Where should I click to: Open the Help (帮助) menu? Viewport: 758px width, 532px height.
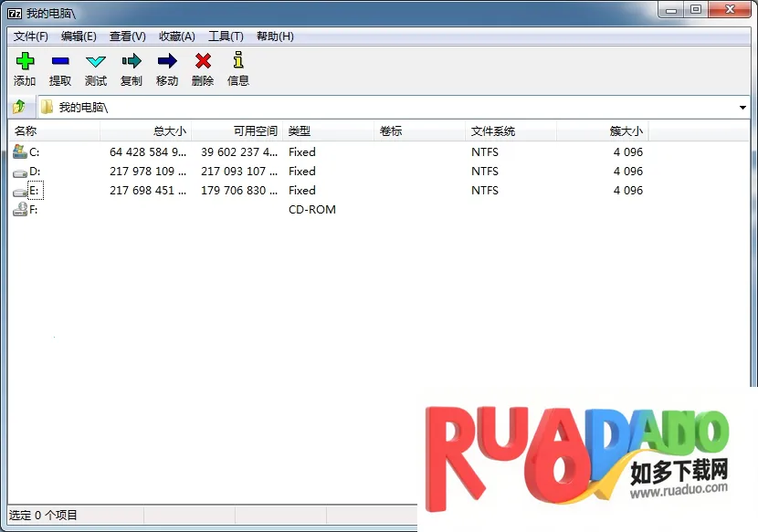pos(275,37)
